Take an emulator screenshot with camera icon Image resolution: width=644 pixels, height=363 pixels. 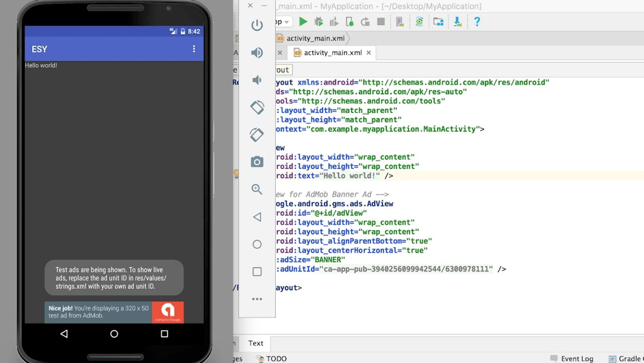point(257,162)
